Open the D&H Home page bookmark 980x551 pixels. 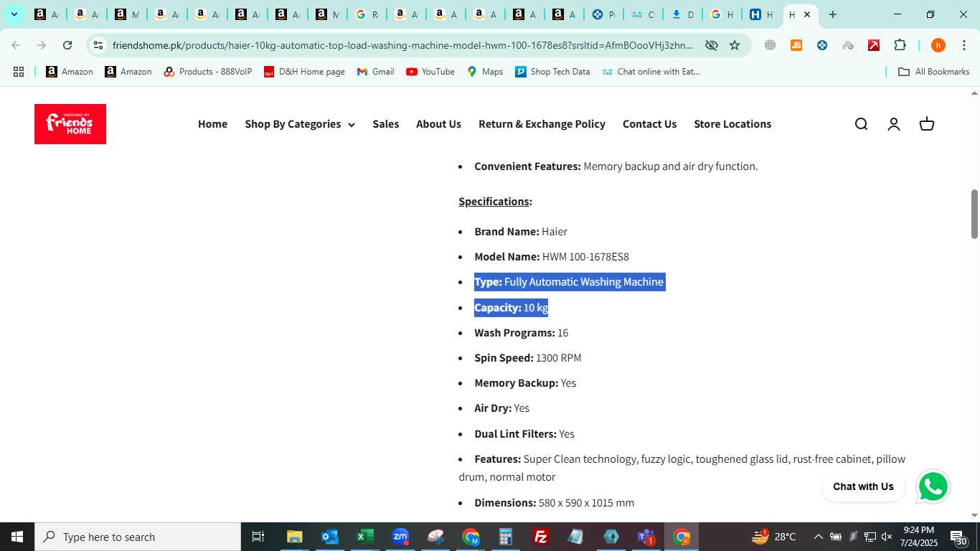(x=304, y=72)
